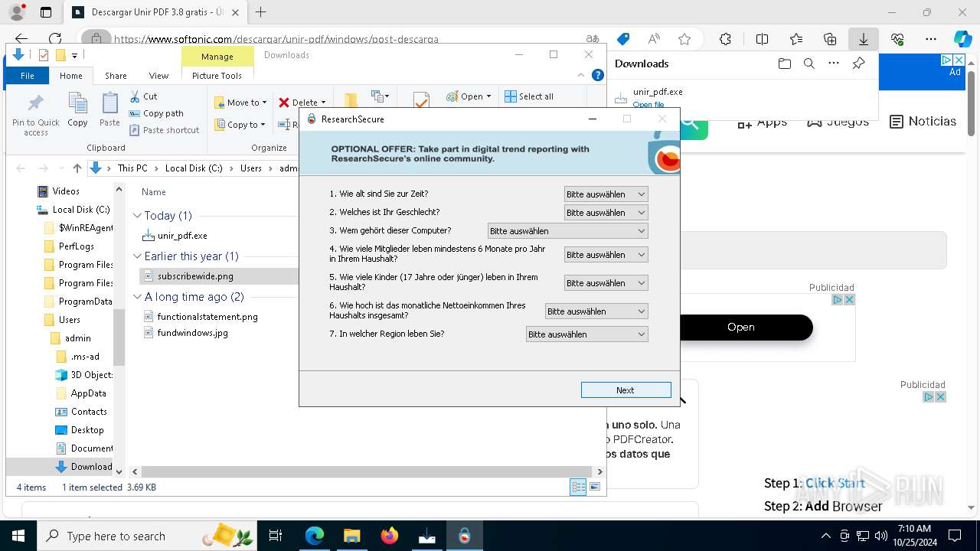Open the computer owner dropdown question 3
This screenshot has height=551, width=980.
[567, 231]
